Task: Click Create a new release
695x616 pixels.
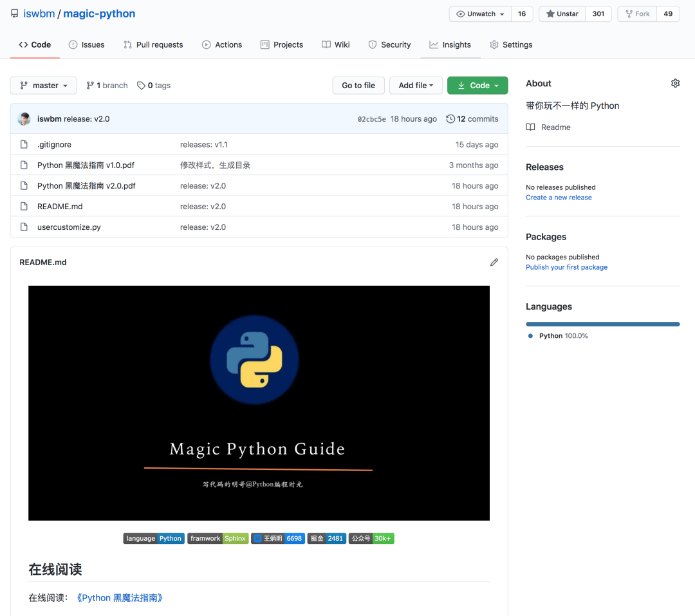Action: [559, 198]
